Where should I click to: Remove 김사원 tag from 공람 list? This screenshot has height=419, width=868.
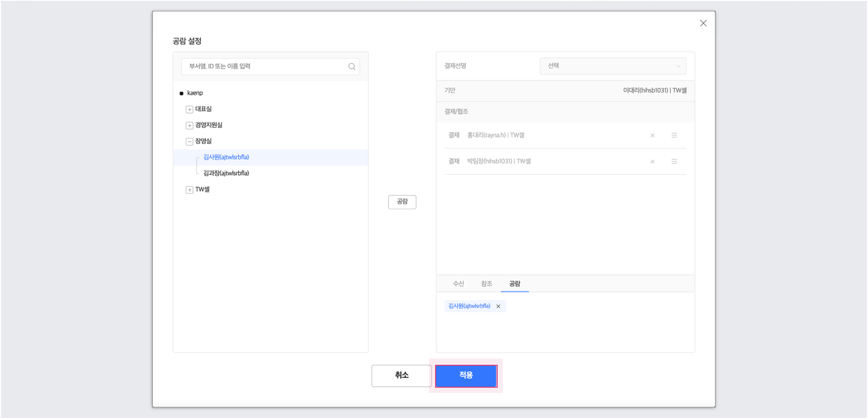(498, 306)
